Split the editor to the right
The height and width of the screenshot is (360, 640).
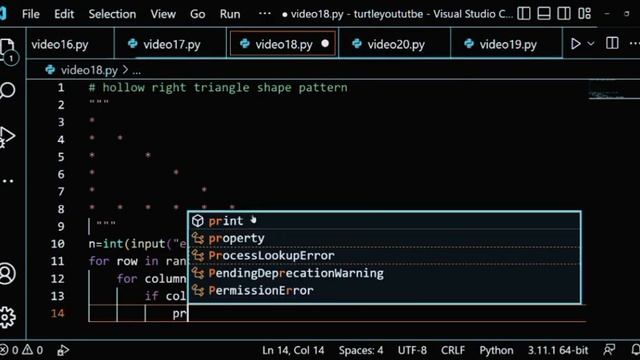pos(612,44)
